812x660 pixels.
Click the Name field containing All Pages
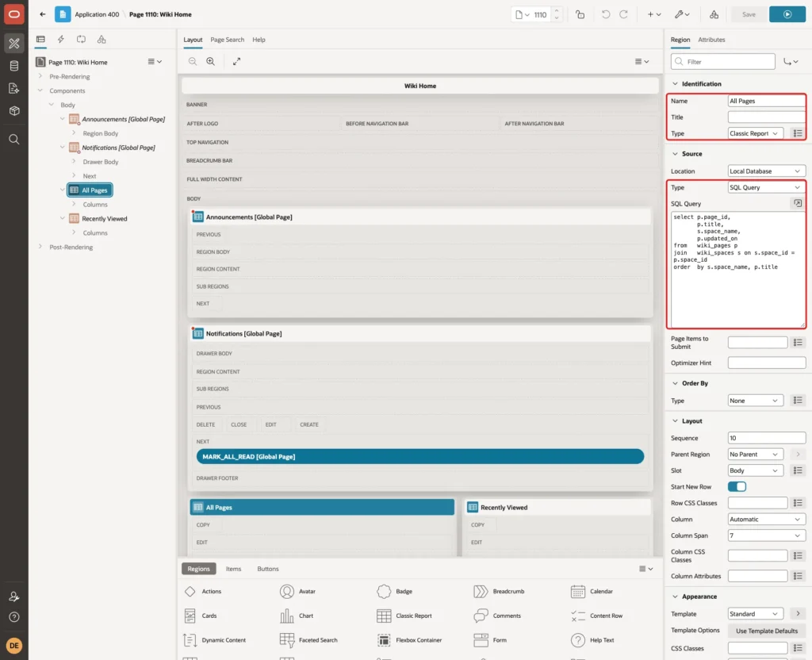click(767, 101)
